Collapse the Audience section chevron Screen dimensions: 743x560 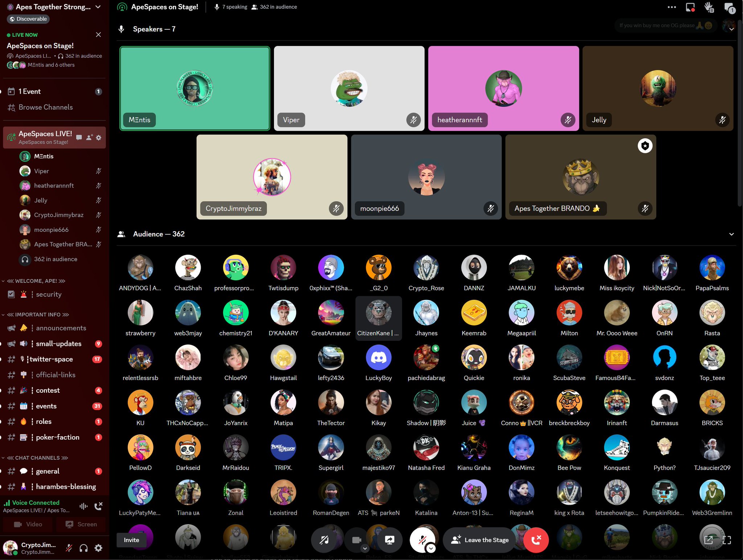tap(731, 234)
